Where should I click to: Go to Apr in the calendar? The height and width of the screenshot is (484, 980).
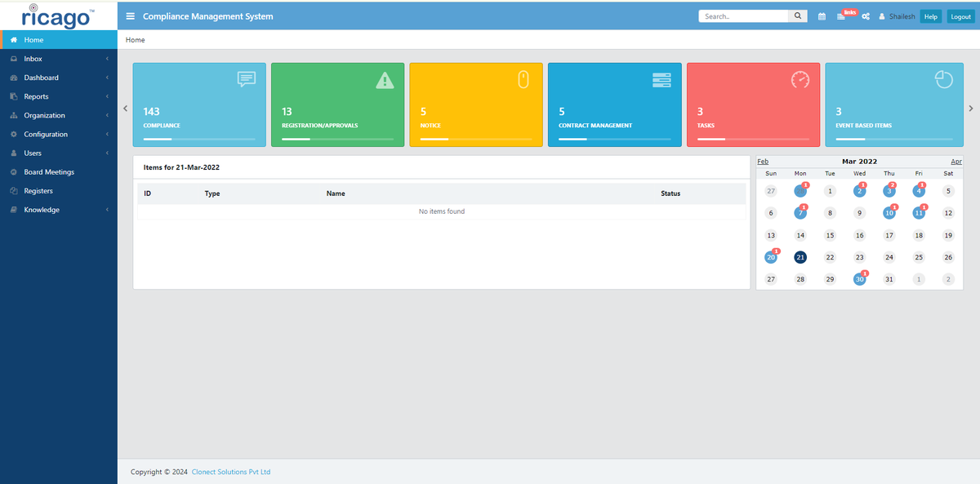(x=956, y=162)
